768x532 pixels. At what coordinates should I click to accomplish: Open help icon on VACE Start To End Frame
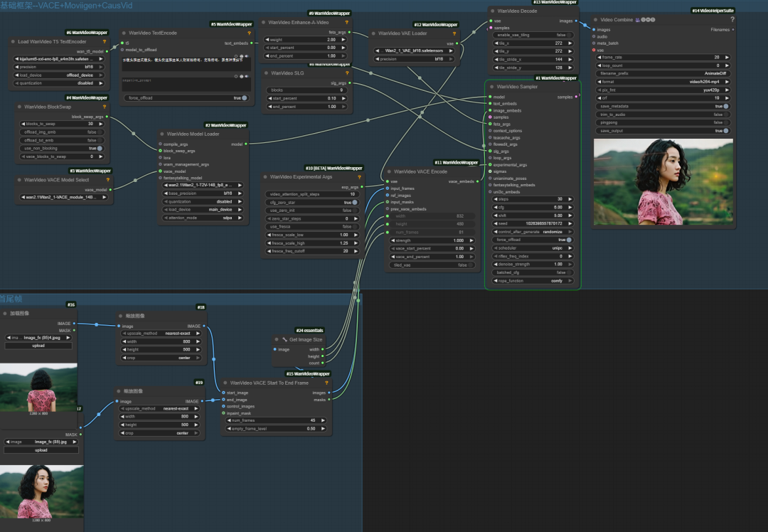point(326,383)
